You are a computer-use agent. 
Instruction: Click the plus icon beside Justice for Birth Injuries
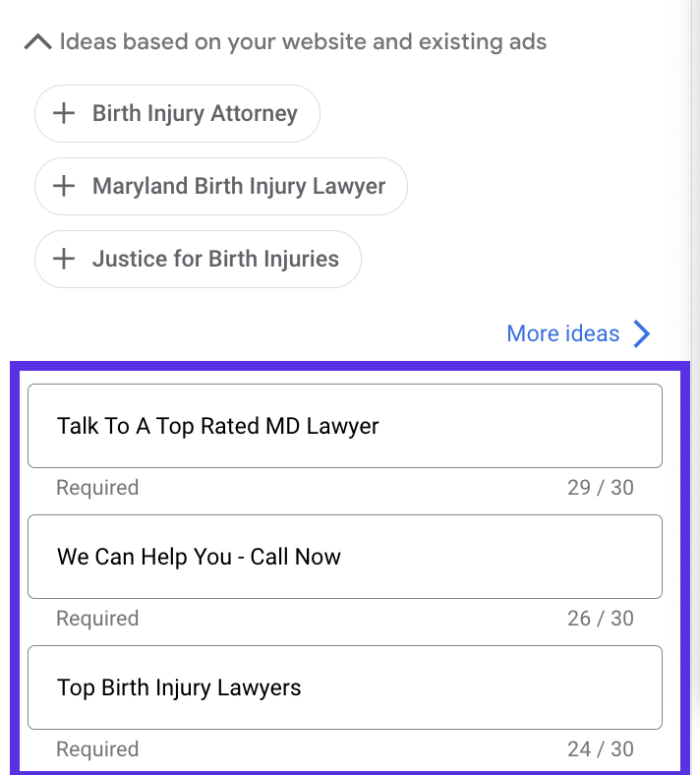[64, 259]
